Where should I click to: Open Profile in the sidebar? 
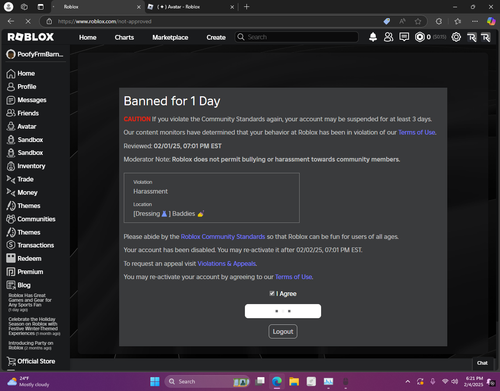click(x=21, y=87)
